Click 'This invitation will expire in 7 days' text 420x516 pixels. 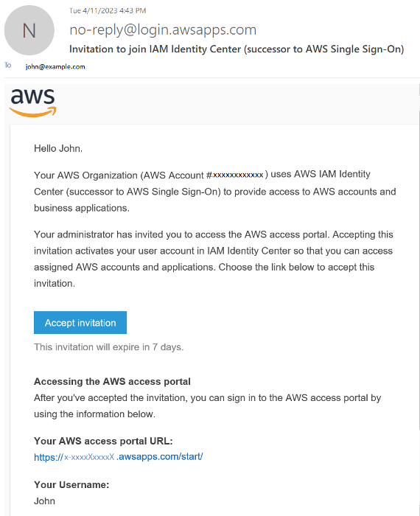[109, 347]
